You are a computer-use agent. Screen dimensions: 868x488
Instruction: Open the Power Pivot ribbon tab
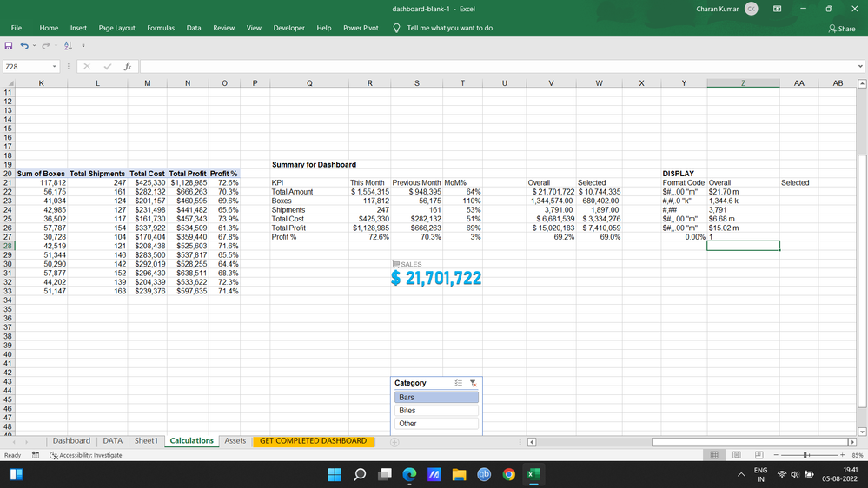pos(361,28)
